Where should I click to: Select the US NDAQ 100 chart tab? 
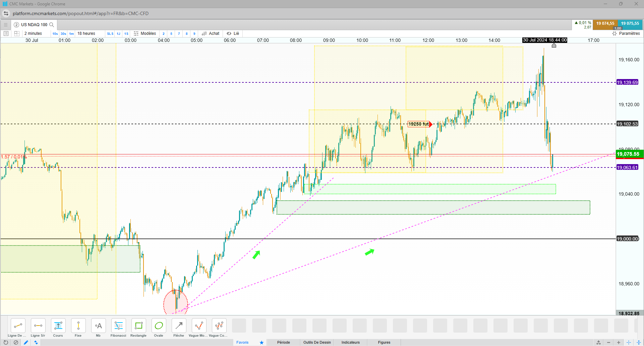point(34,25)
